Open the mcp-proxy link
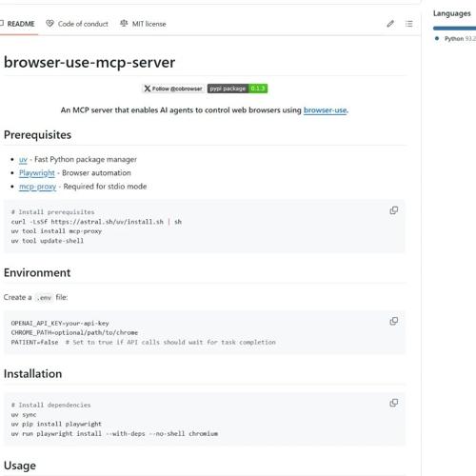This screenshot has width=476, height=476. (37, 187)
